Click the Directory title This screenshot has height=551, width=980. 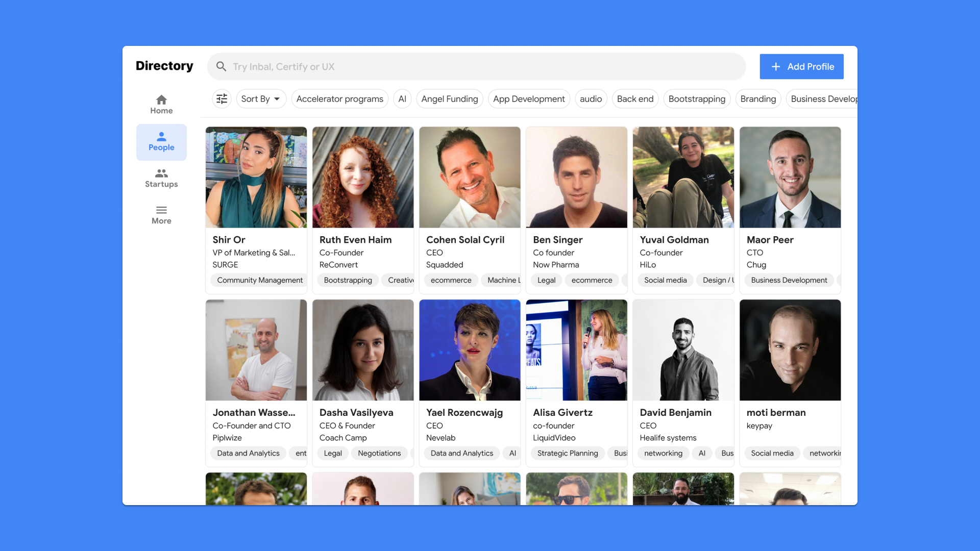point(164,66)
